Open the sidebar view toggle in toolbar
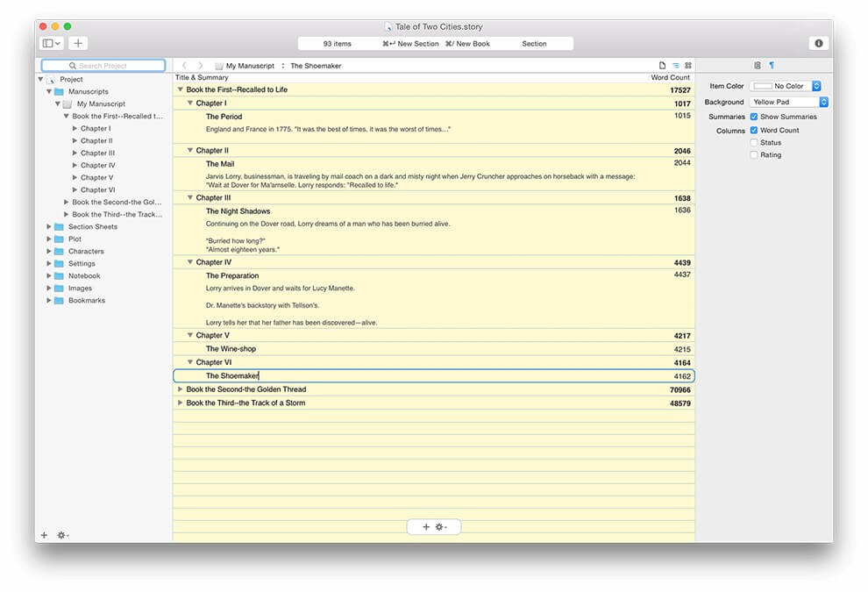 point(52,43)
